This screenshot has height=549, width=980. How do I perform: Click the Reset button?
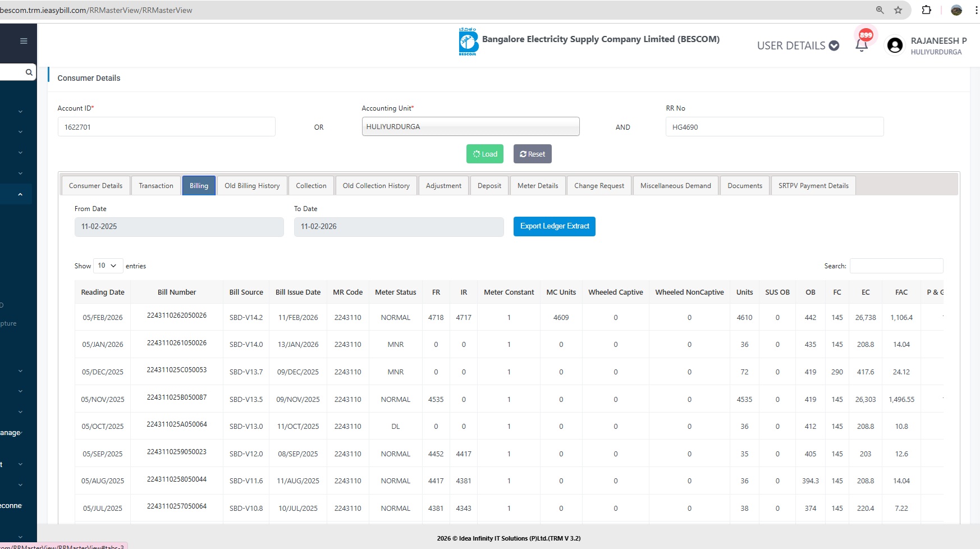532,154
